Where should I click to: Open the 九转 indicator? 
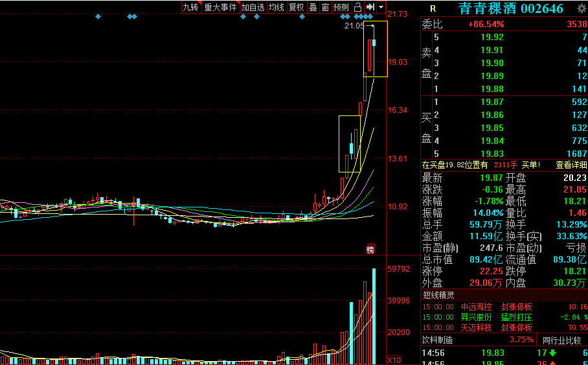pos(190,7)
